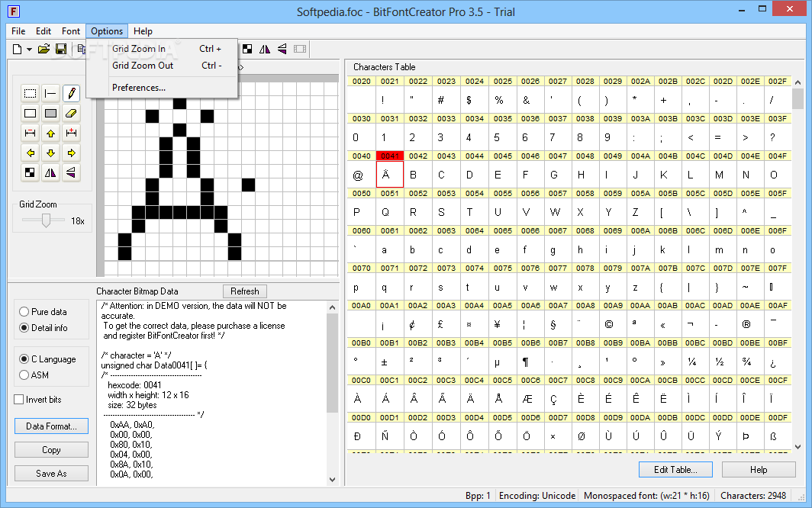The height and width of the screenshot is (508, 812).
Task: Click the Help button below the table
Action: tap(759, 470)
